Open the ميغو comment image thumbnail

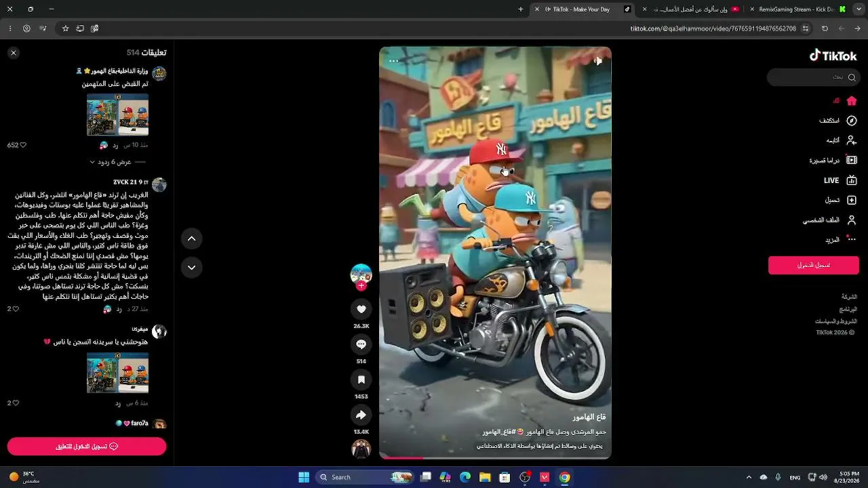[x=117, y=372]
